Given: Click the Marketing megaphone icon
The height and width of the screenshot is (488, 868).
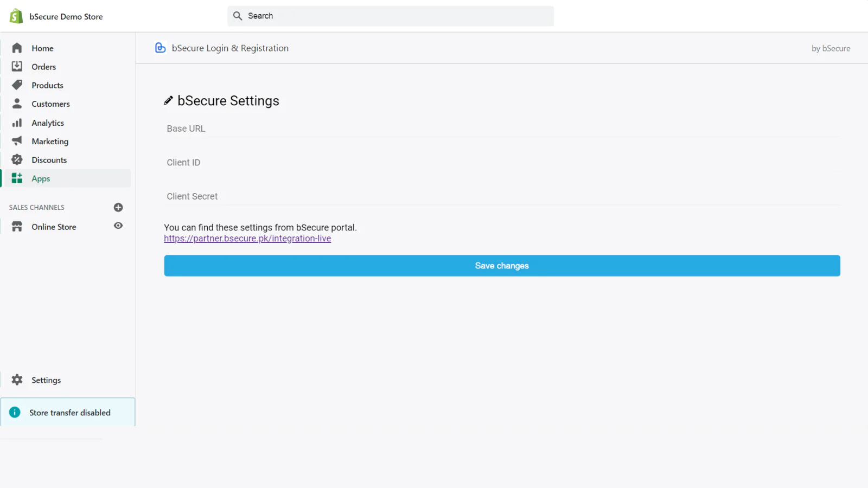Looking at the screenshot, I should (x=17, y=141).
